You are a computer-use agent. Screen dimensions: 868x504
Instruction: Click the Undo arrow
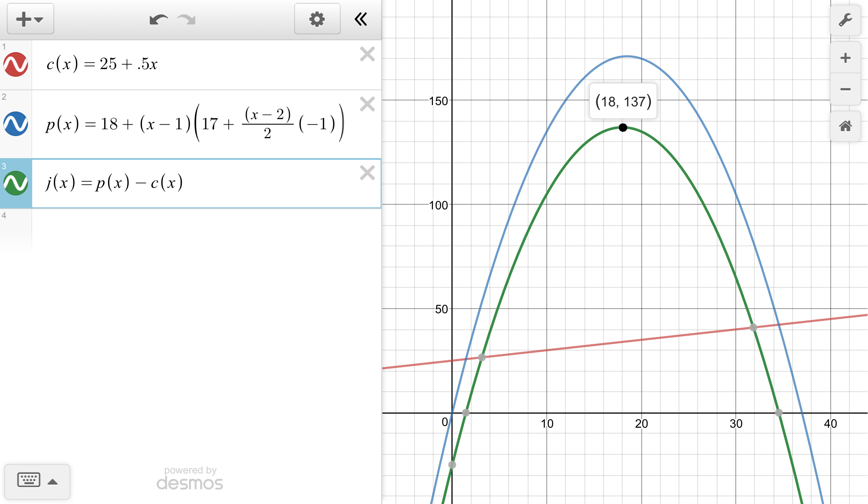(159, 19)
